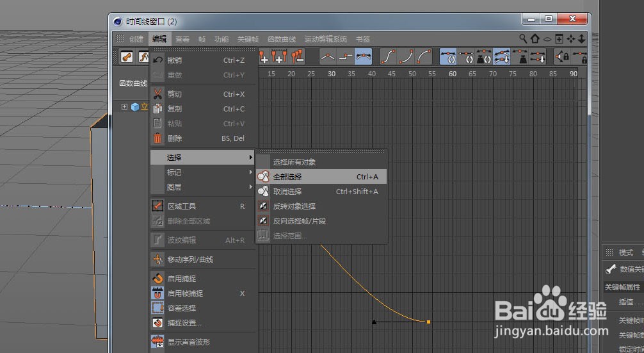644x353 pixels.
Task: Choose 剪切 in the edit menu
Action: 204,94
